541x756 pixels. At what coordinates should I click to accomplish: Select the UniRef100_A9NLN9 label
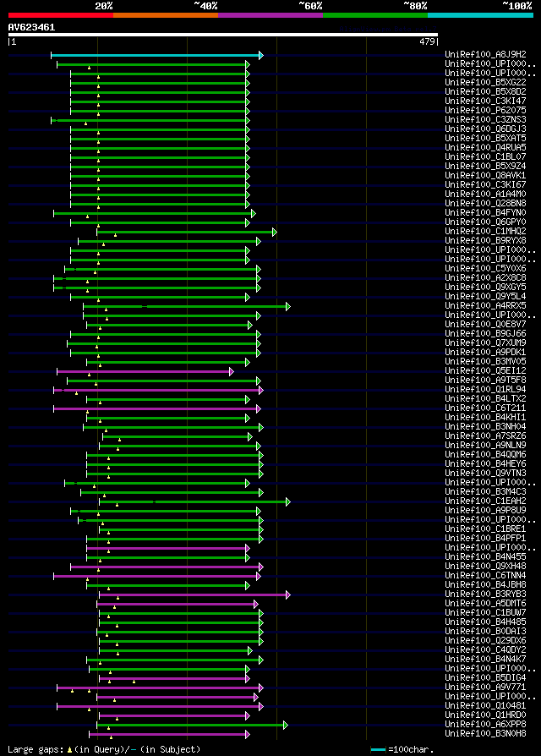click(x=485, y=446)
